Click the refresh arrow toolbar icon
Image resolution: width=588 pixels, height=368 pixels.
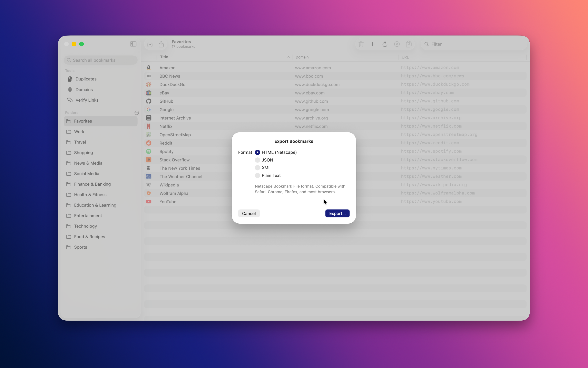point(385,44)
